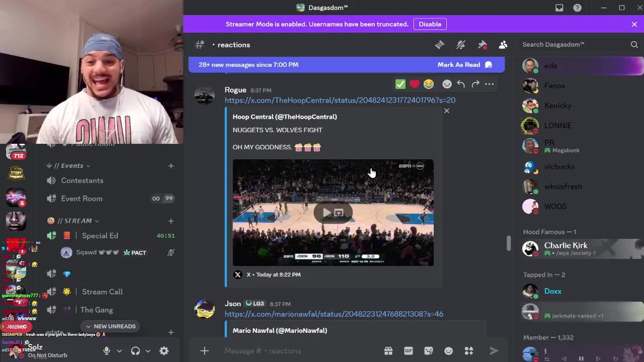
Task: Open Rogue's user profile name
Action: [x=235, y=90]
